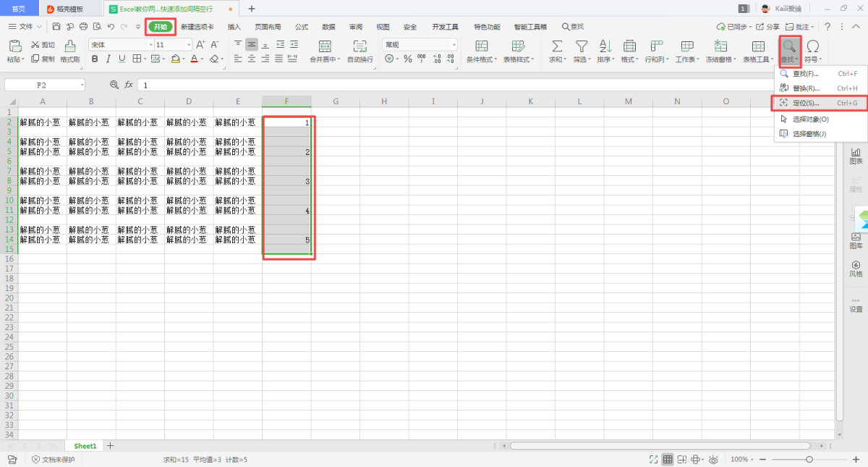Click the Freeze Panes (冻结窗格) icon
This screenshot has height=467, width=868.
pyautogui.click(x=720, y=46)
